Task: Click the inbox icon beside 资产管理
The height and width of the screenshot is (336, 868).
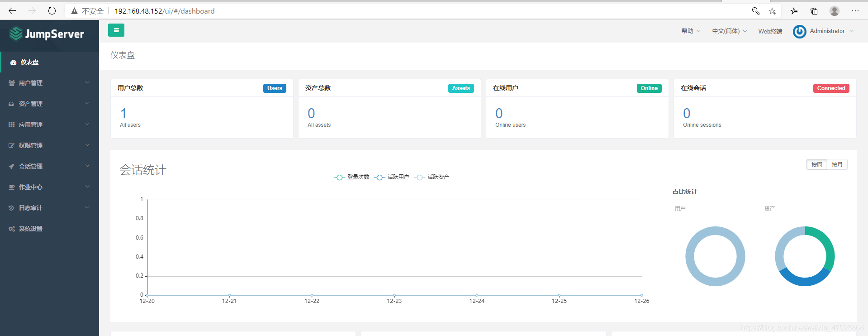Action: click(11, 104)
